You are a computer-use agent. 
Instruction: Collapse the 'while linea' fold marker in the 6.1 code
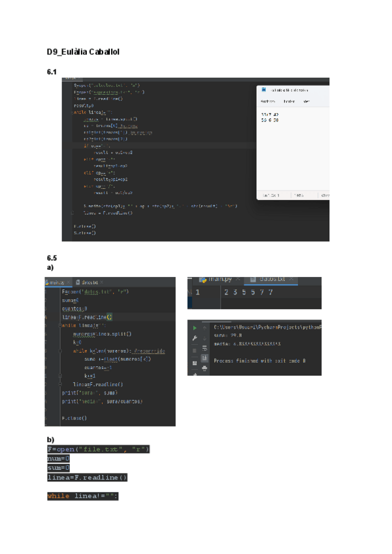coord(72,112)
